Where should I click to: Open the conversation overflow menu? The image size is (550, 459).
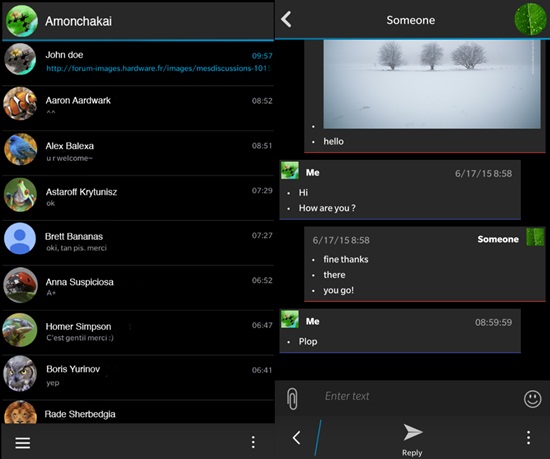(x=528, y=438)
